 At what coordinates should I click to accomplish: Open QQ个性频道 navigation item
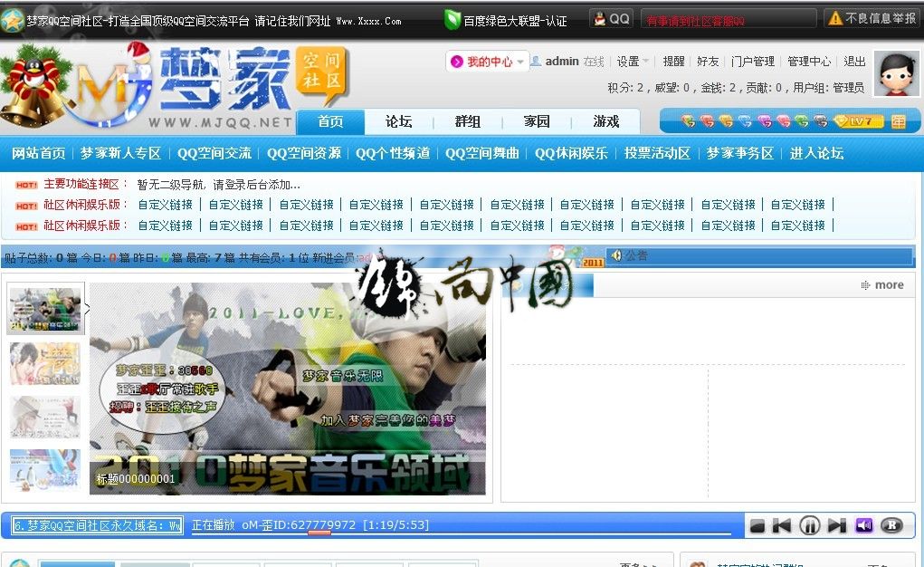click(x=393, y=153)
